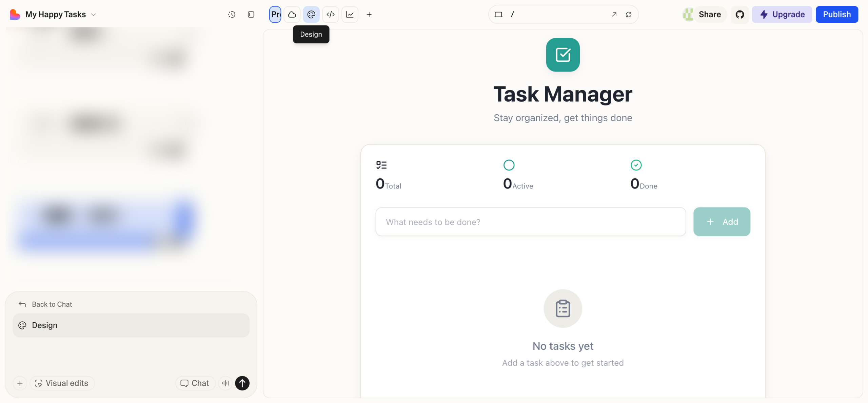Switch to the Preview tab

[275, 15]
